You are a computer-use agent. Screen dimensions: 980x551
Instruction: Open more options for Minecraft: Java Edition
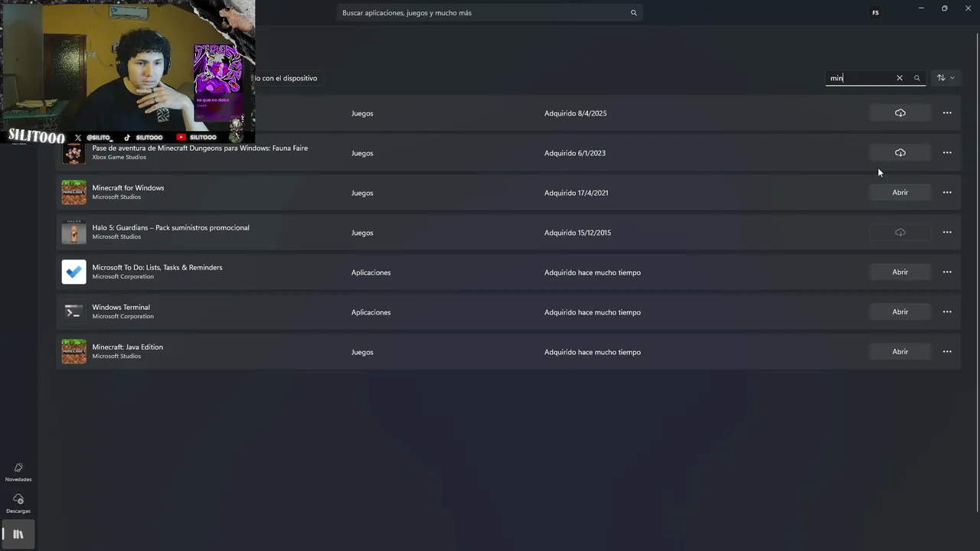click(947, 352)
